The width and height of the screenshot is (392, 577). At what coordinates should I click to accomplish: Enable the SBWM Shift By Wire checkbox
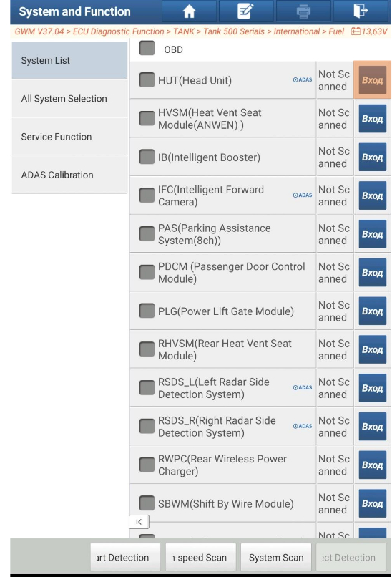[x=147, y=503]
